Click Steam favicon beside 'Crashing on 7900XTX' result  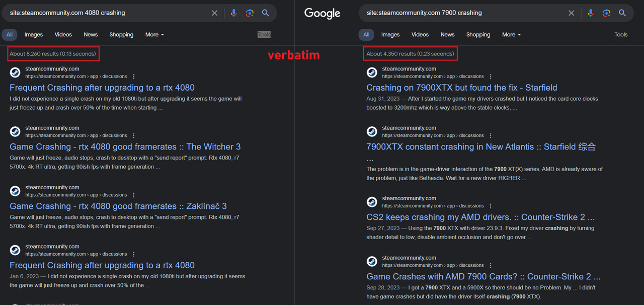click(x=372, y=72)
